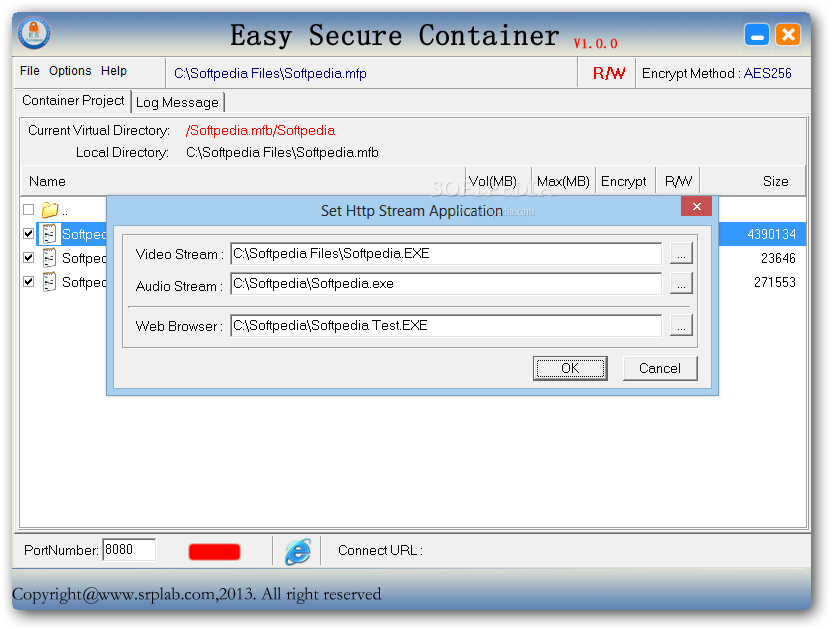The width and height of the screenshot is (831, 630).
Task: Switch to Log Message tab
Action: 178,102
